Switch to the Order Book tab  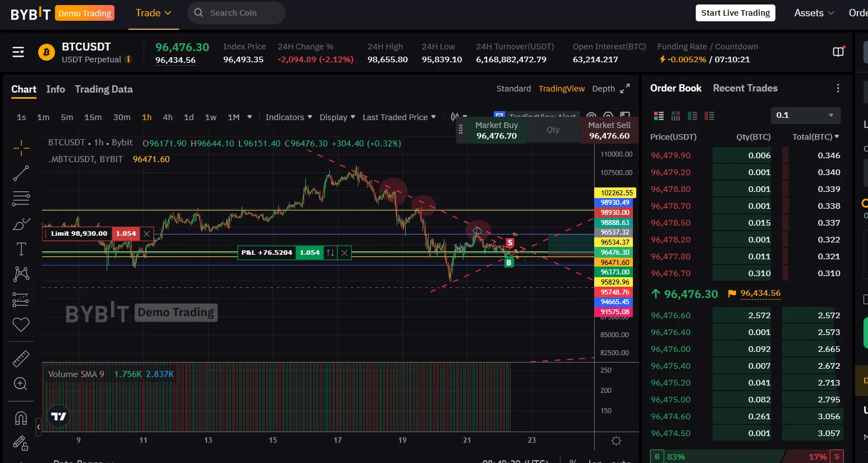tap(676, 88)
